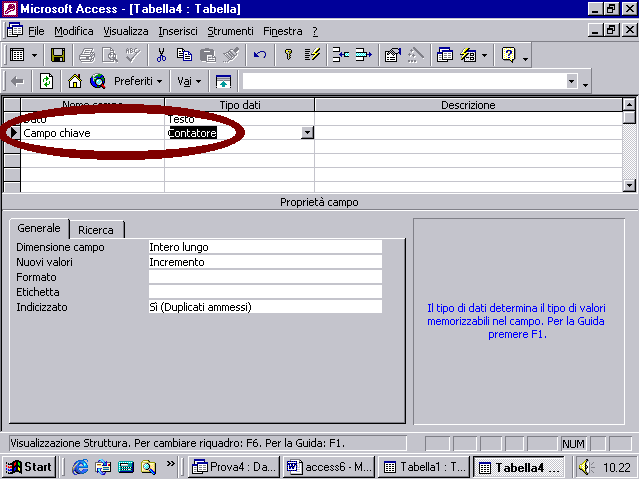The width and height of the screenshot is (639, 479).
Task: Save the table with floppy icon
Action: pyautogui.click(x=58, y=55)
